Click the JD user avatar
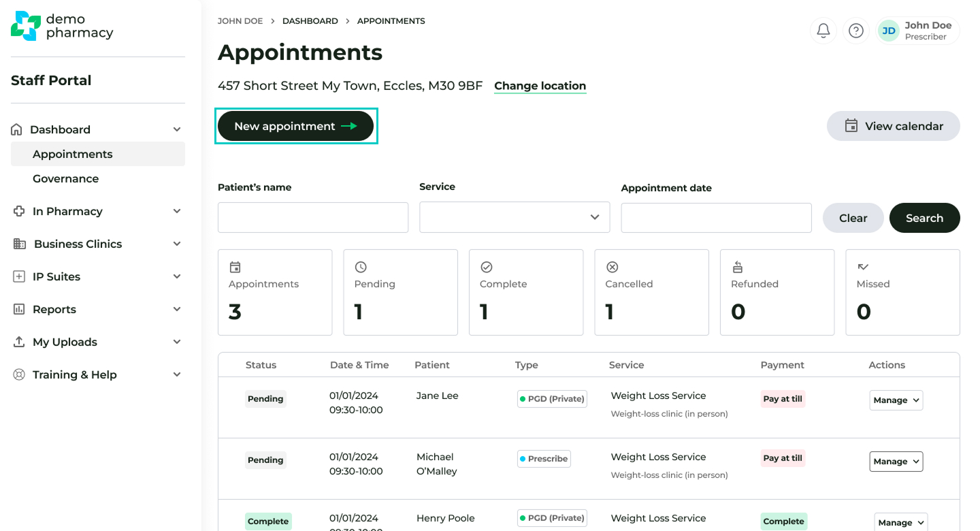Viewport: 980px width, 531px height. [x=889, y=31]
